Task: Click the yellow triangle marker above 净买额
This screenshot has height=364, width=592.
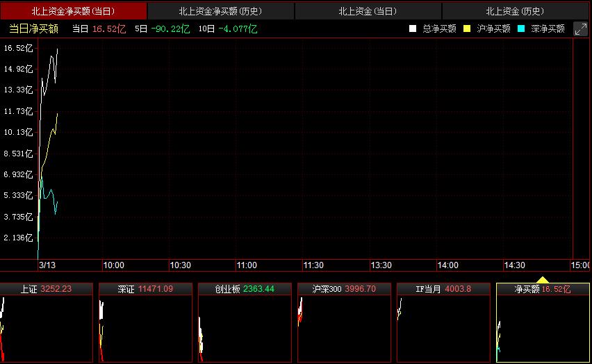Action: 543,280
